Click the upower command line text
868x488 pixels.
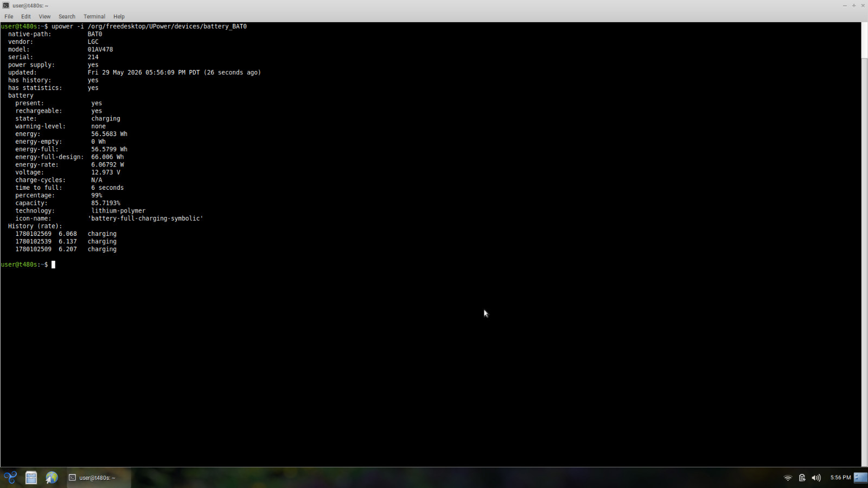point(149,27)
